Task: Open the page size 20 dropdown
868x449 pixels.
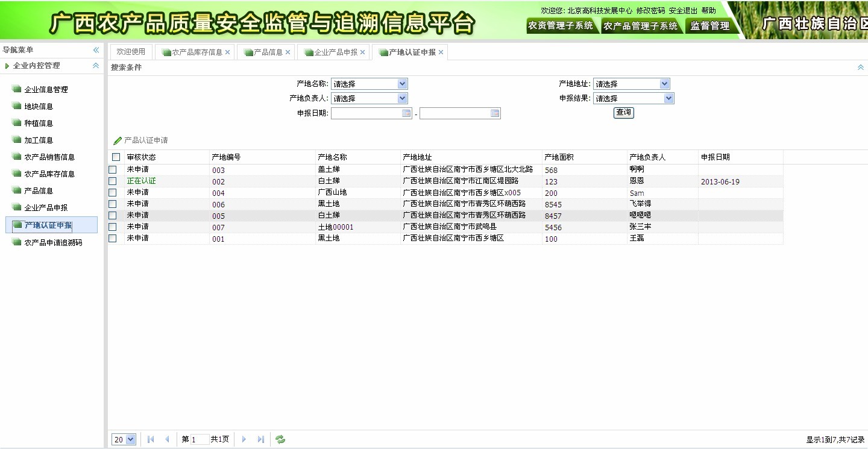Action: tap(123, 439)
